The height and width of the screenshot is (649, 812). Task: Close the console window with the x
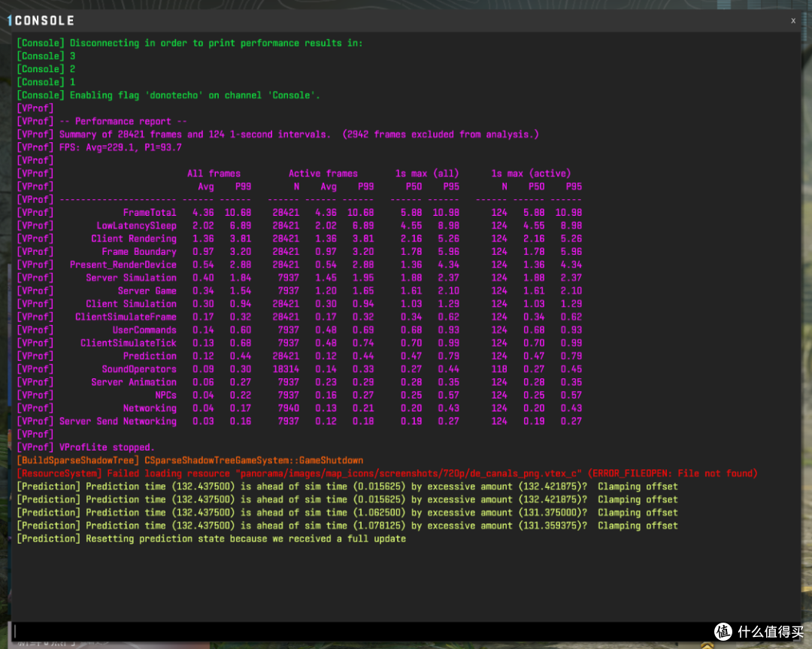click(x=793, y=21)
